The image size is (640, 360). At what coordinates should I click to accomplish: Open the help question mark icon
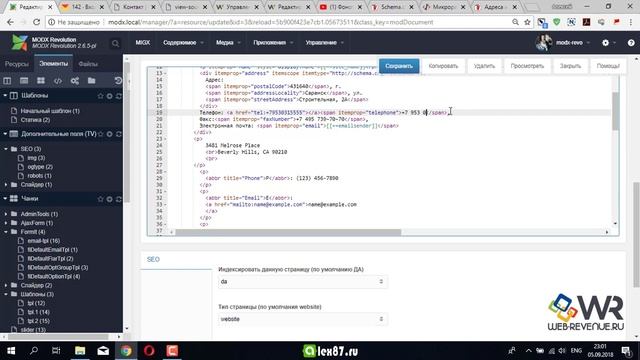(x=631, y=42)
